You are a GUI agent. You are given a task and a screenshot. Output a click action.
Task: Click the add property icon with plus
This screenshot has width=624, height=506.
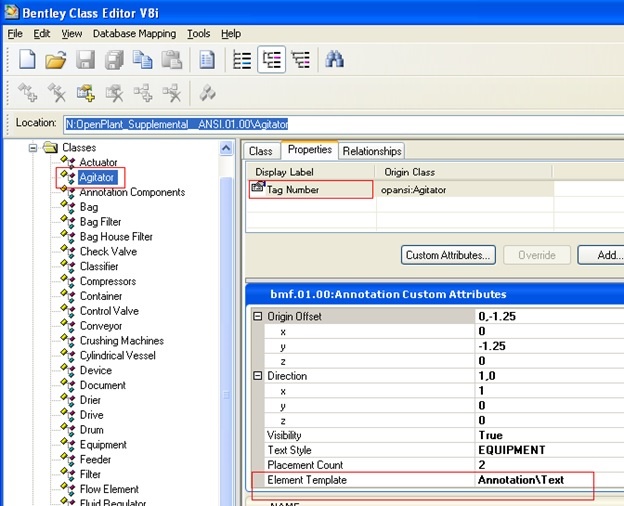click(x=86, y=93)
